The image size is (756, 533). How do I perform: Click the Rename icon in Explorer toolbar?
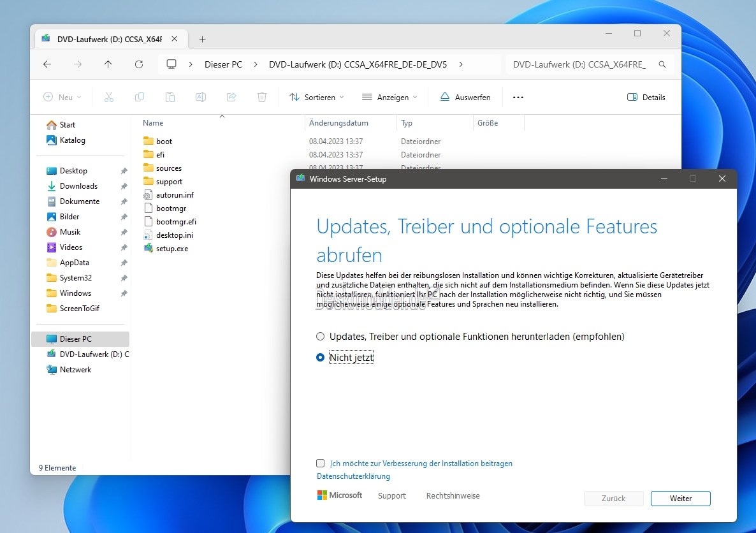coord(201,97)
